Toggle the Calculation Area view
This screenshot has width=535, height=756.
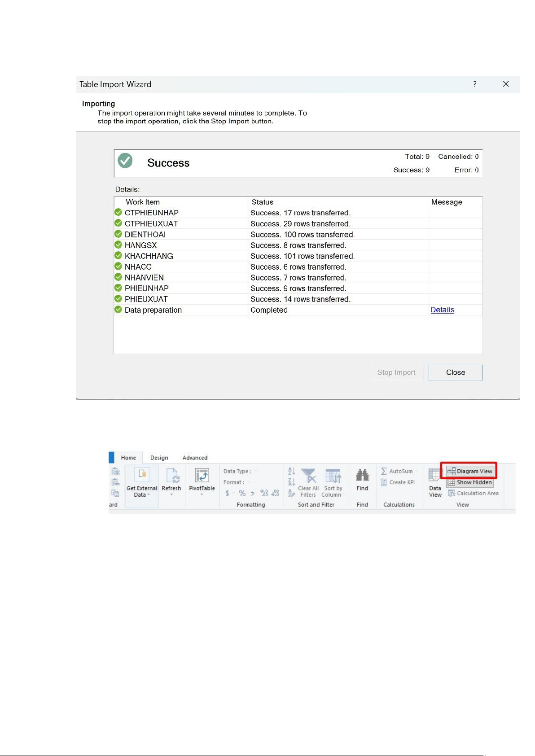pyautogui.click(x=473, y=493)
